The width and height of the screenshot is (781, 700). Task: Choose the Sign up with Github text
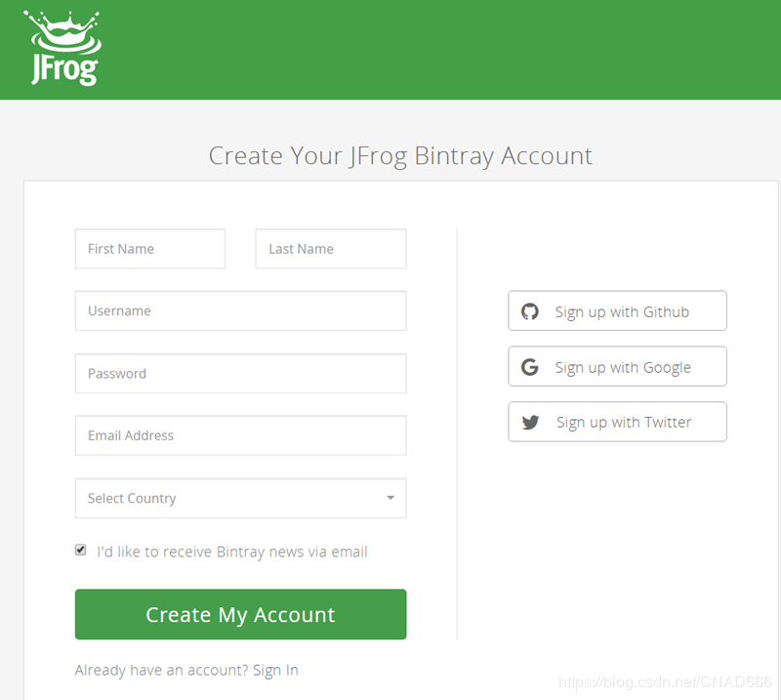[622, 312]
